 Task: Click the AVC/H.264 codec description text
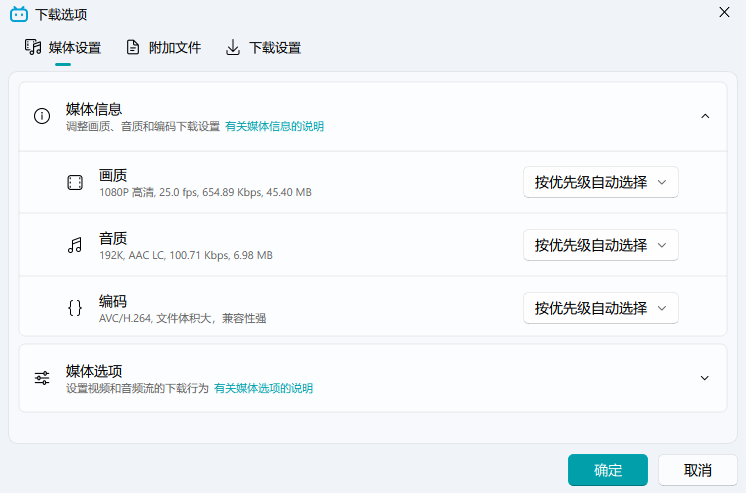(x=183, y=318)
